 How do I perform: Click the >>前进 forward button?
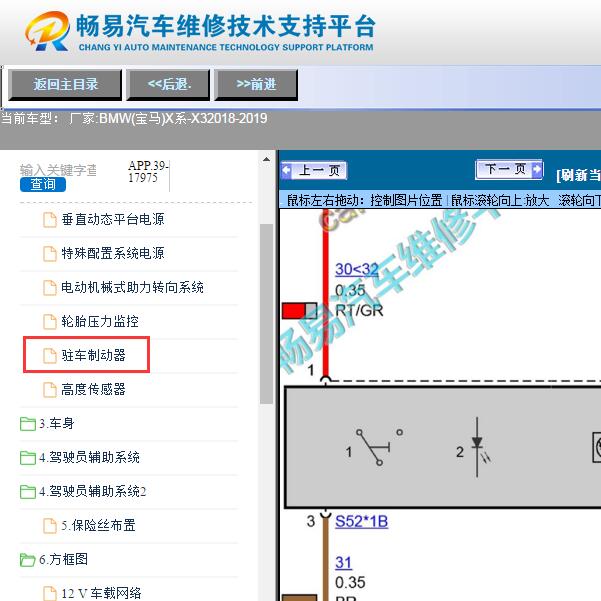256,85
